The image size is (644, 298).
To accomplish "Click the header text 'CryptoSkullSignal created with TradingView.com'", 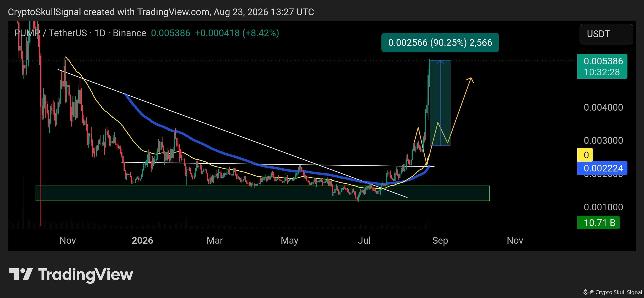I will [109, 12].
